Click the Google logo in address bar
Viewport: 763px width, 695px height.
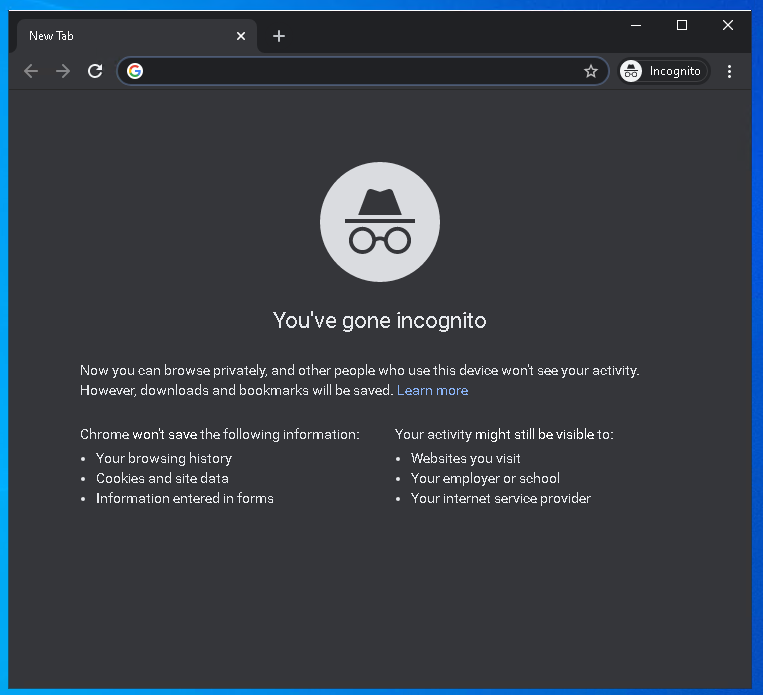[x=135, y=71]
